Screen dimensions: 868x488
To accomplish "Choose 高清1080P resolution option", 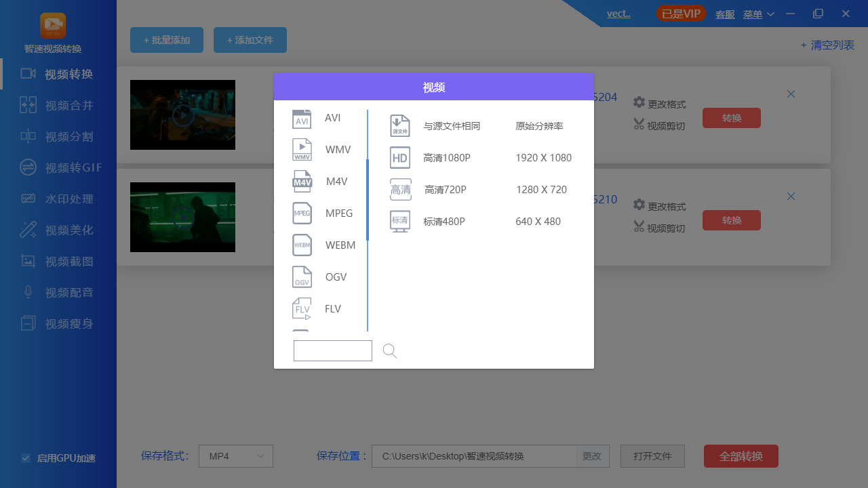I will click(446, 157).
